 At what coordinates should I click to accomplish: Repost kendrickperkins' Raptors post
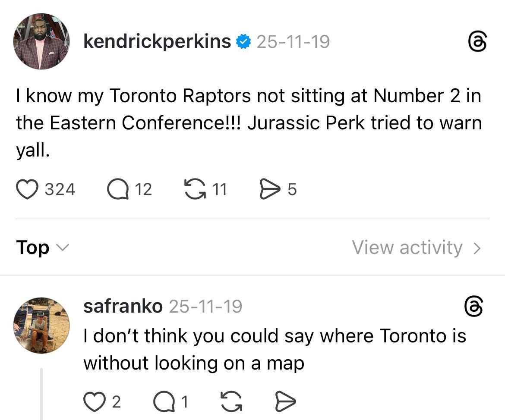(195, 190)
